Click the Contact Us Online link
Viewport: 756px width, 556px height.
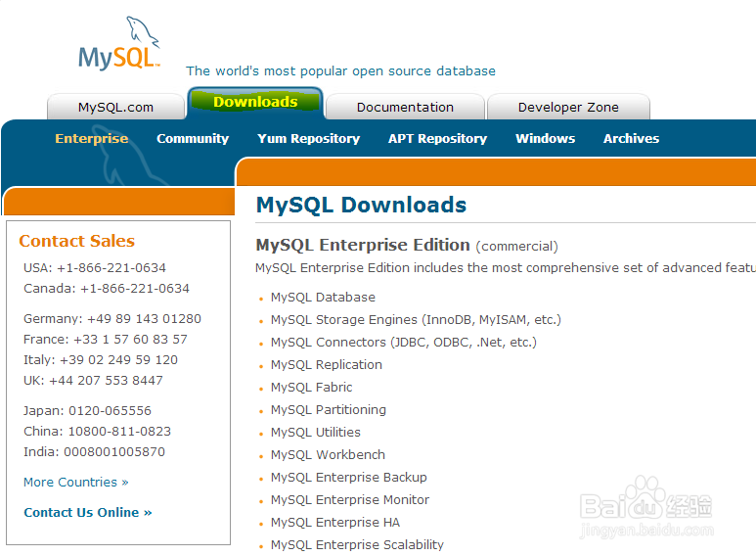(x=88, y=513)
